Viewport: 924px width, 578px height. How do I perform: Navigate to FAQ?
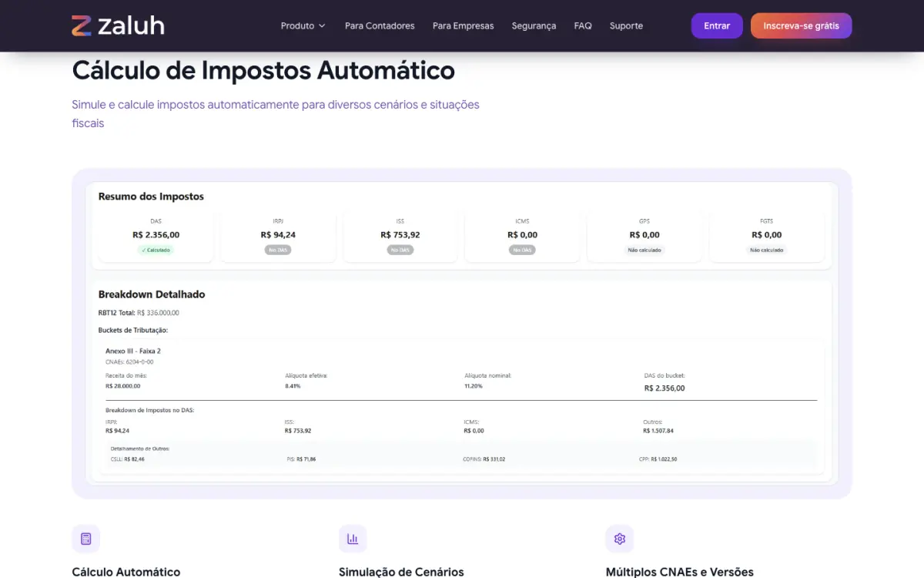point(583,25)
